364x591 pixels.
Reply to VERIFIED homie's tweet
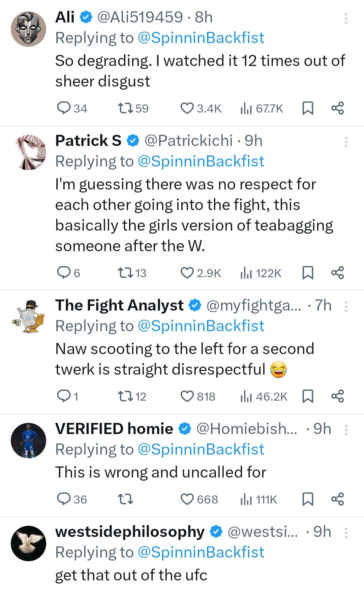(x=63, y=499)
